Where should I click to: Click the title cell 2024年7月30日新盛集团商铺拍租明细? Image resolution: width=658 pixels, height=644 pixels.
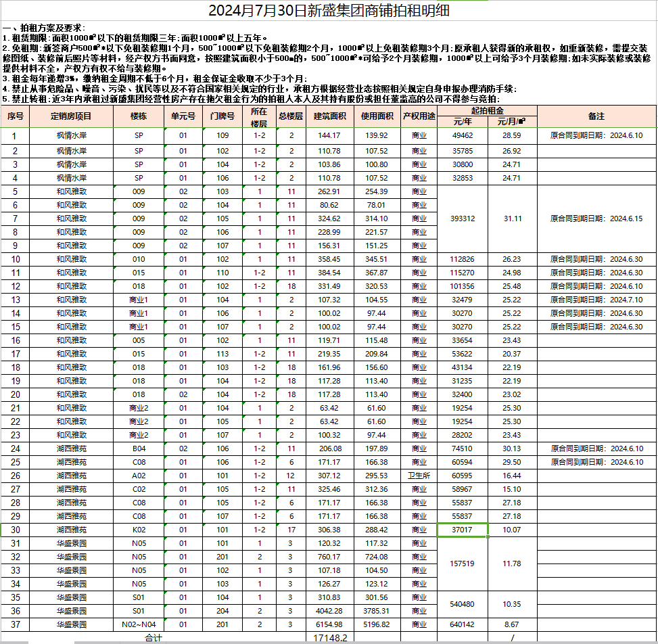tap(328, 11)
